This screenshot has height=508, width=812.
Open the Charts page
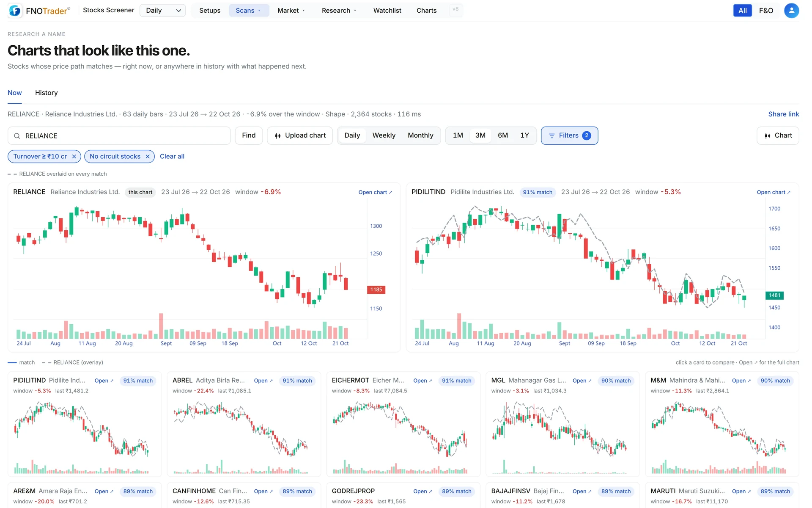426,11
